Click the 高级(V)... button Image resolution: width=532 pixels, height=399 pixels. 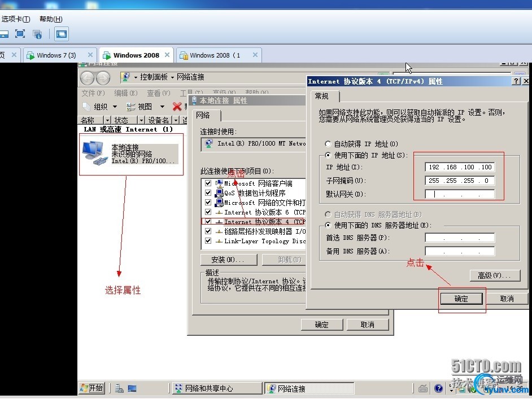pyautogui.click(x=495, y=275)
